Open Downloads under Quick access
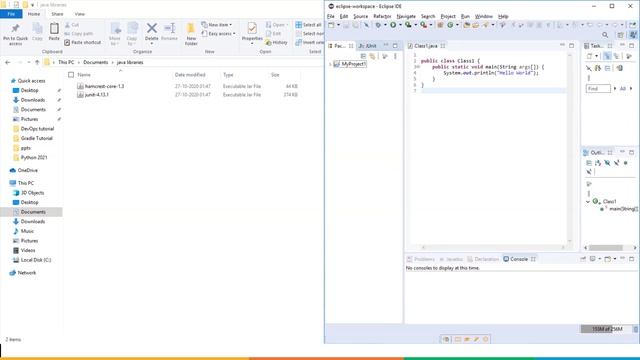The image size is (640, 360). pos(33,100)
